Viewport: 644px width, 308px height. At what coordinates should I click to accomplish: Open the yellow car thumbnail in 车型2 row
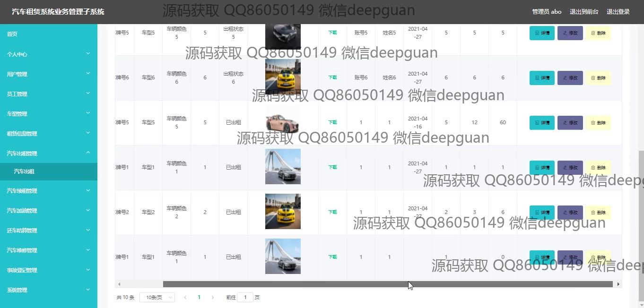point(283,212)
